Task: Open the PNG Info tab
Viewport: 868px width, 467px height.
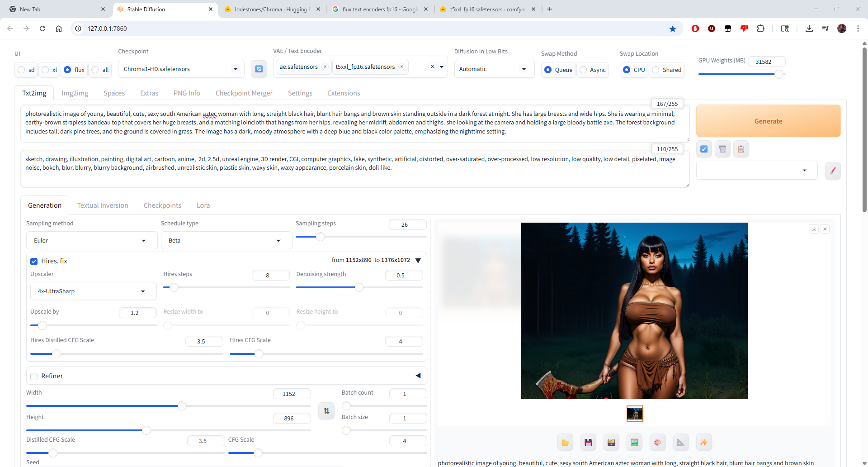Action: [x=187, y=93]
